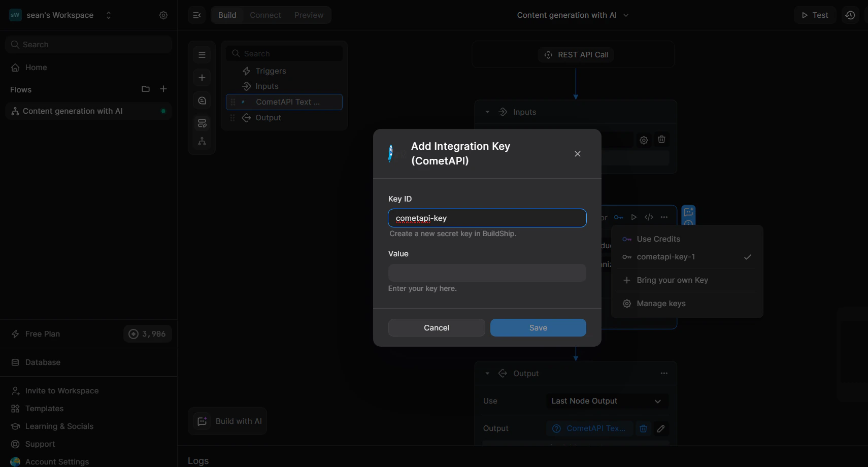Open Manage keys menu entry
The height and width of the screenshot is (467, 868).
(687, 304)
